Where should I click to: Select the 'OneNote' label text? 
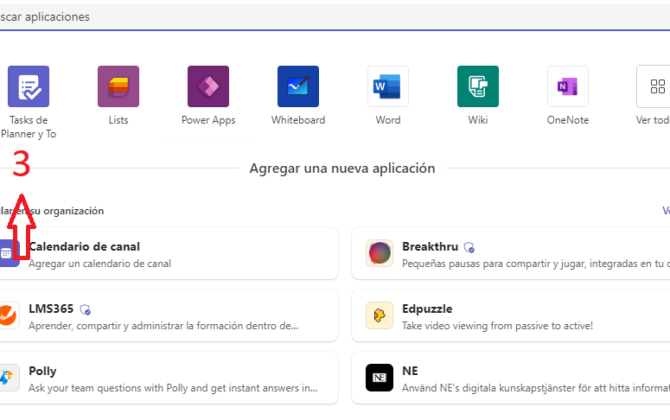pyautogui.click(x=568, y=120)
